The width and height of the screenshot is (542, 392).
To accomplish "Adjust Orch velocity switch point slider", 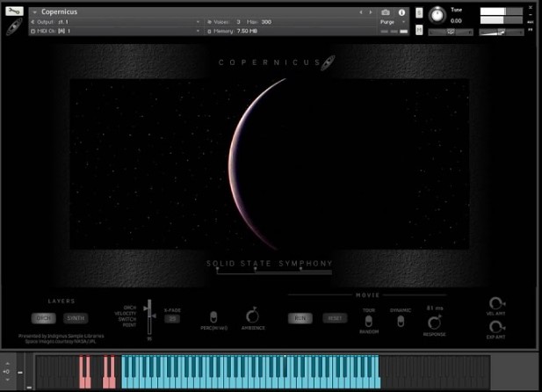I will coord(149,316).
